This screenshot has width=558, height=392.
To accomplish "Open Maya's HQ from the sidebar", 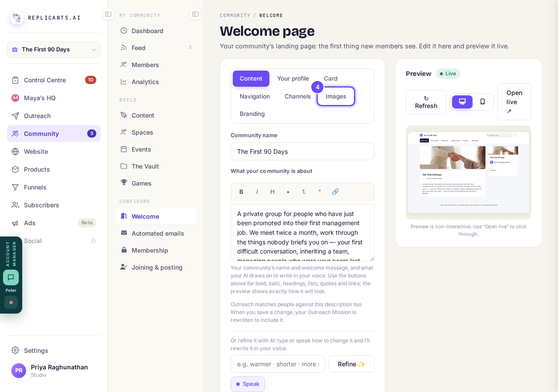I will pyautogui.click(x=54, y=98).
